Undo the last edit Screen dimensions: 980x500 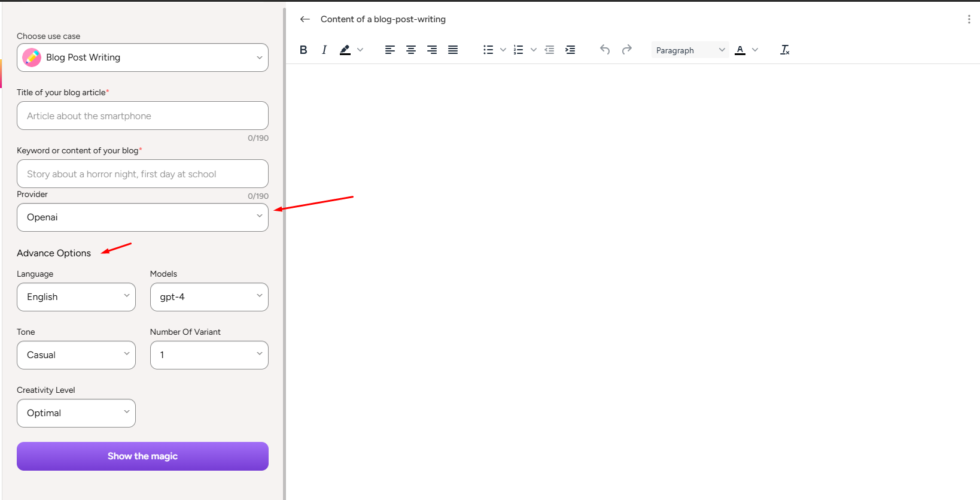pos(605,50)
